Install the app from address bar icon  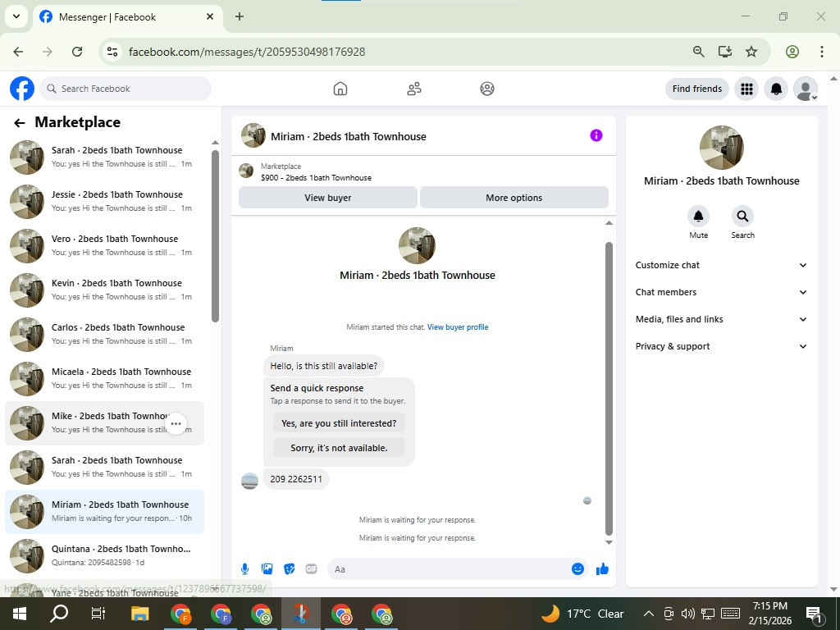tap(725, 52)
